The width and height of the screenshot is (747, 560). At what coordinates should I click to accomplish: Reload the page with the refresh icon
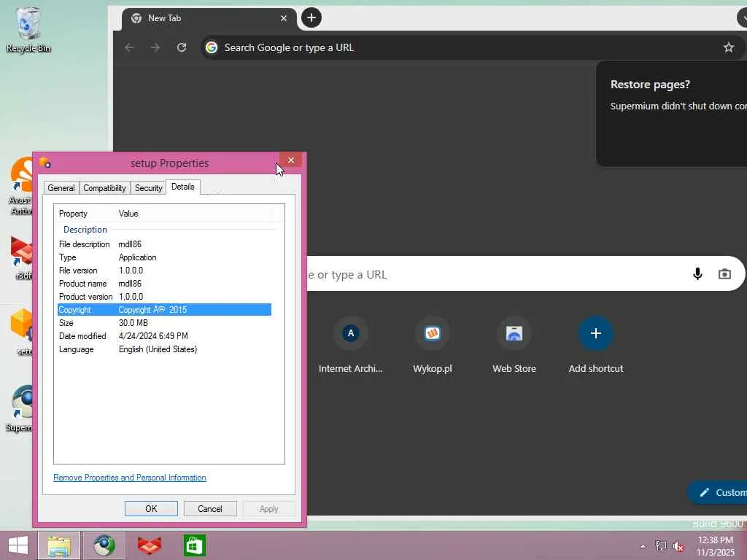point(182,47)
